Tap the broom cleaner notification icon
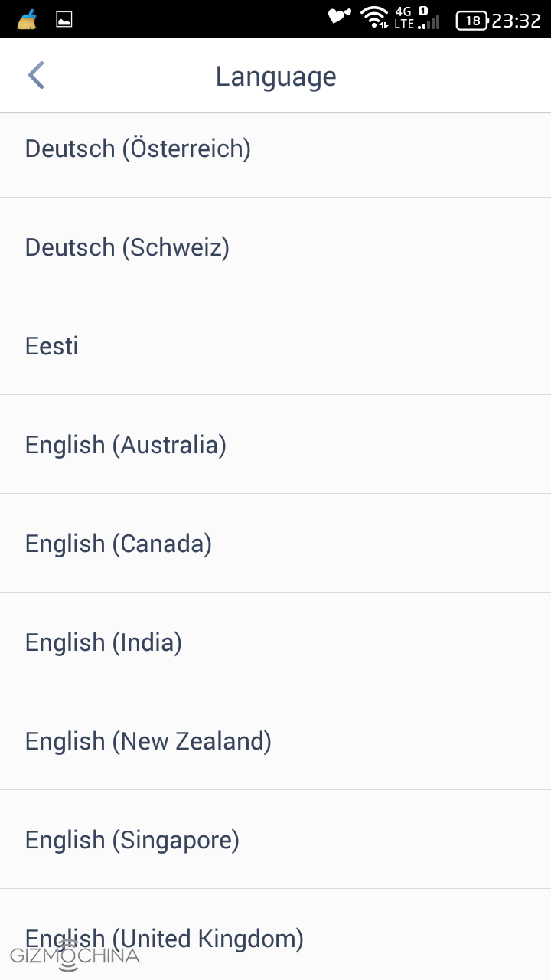The height and width of the screenshot is (980, 551). coord(27,19)
